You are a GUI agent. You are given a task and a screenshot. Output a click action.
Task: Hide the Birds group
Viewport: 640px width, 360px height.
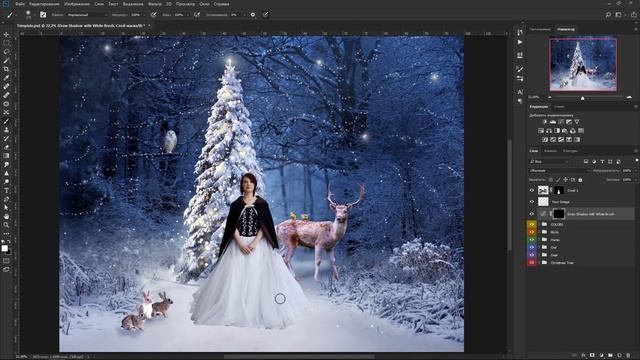click(531, 232)
